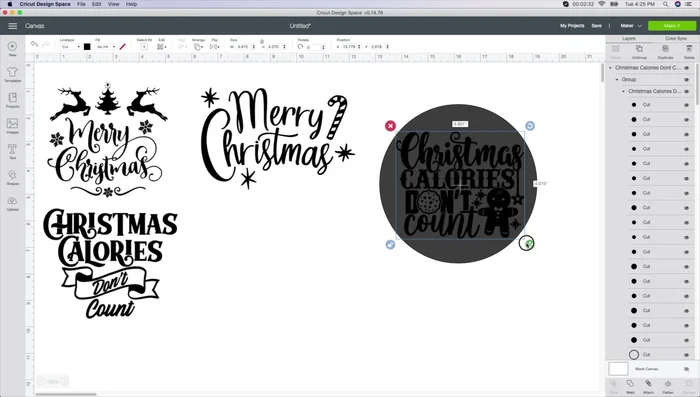
Task: Select the Merry Christmas candy cane design
Action: pos(277,138)
